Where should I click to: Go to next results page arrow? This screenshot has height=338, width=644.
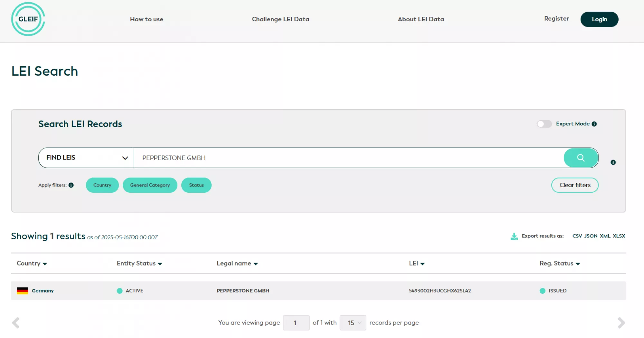621,323
